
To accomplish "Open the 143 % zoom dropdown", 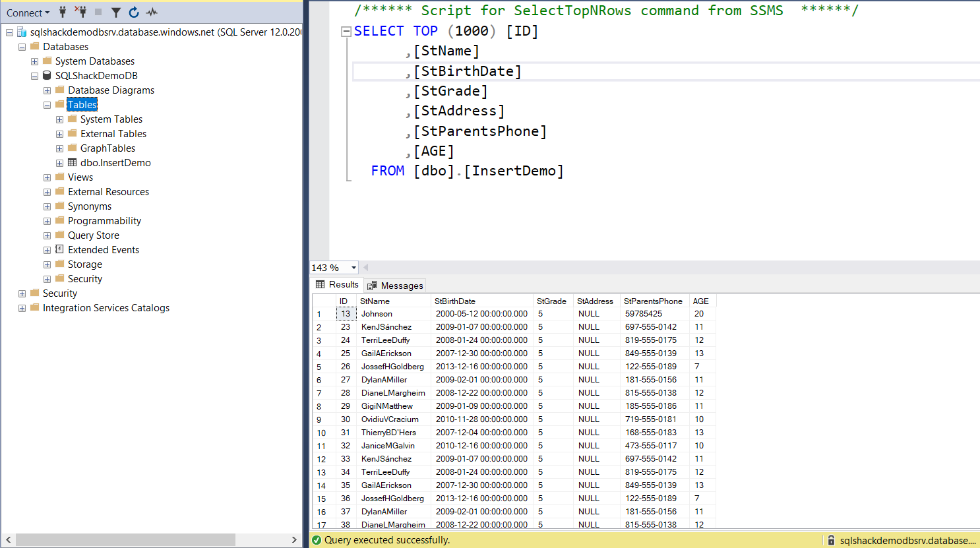I will click(353, 268).
